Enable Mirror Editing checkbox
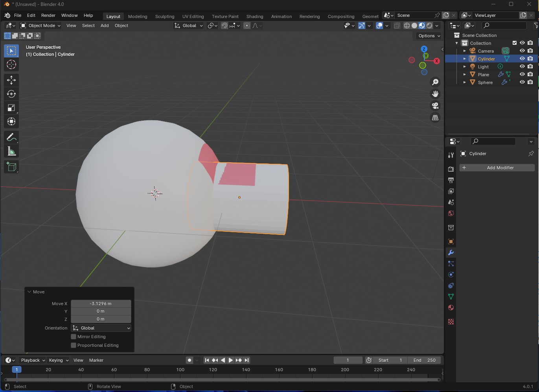This screenshot has height=392, width=539. 74,337
